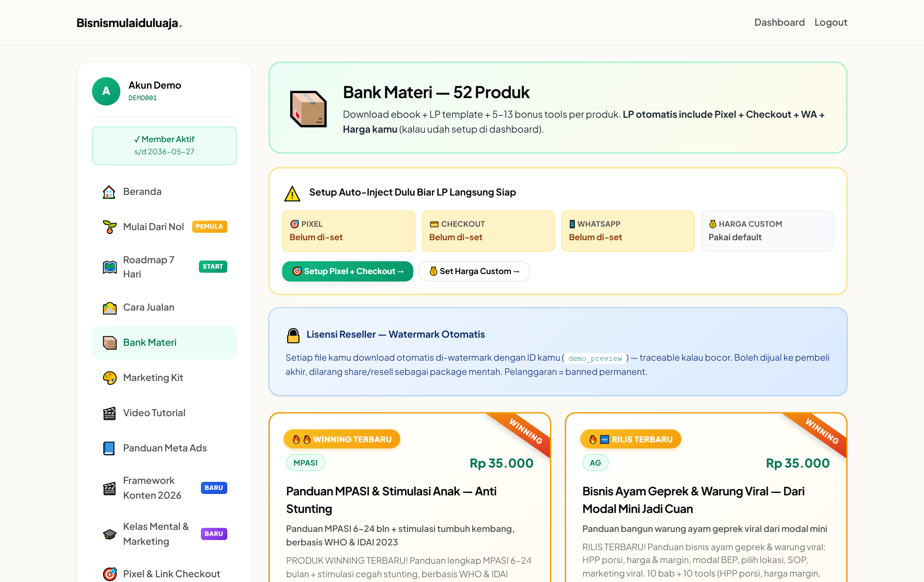Open Marketing Kit section
924x582 pixels.
164,378
